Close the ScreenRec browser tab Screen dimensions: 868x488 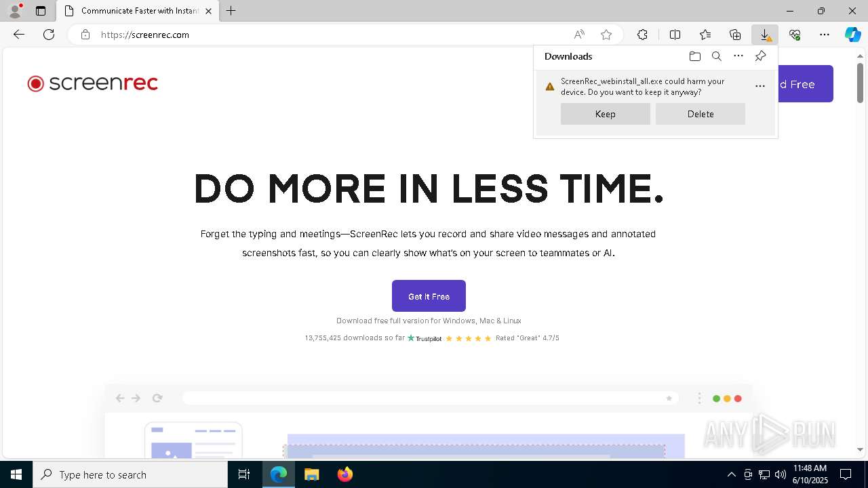pos(208,11)
